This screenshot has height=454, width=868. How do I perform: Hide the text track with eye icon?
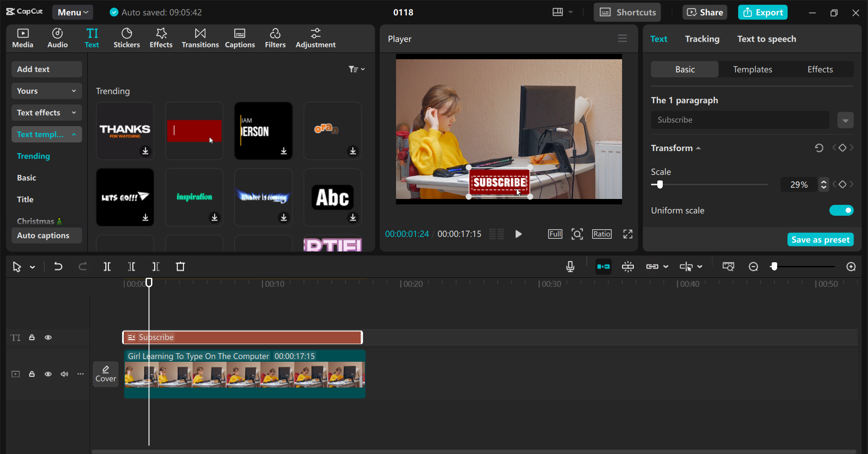coord(48,337)
